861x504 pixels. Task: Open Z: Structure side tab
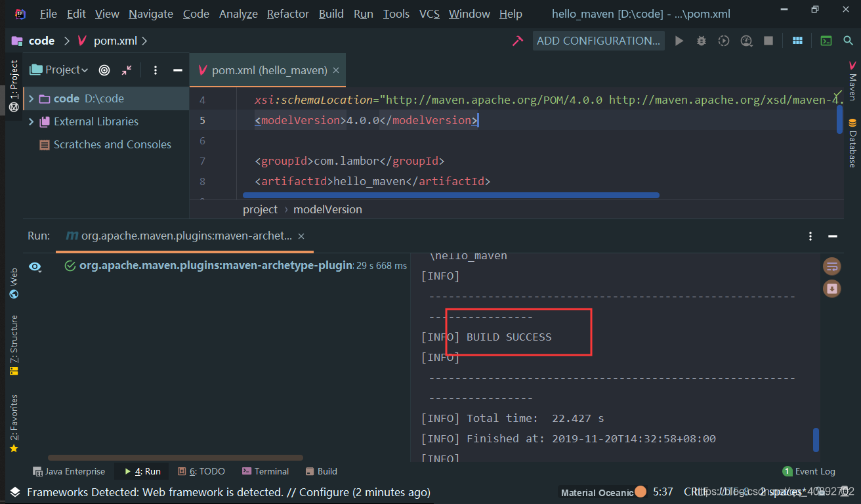(14, 345)
